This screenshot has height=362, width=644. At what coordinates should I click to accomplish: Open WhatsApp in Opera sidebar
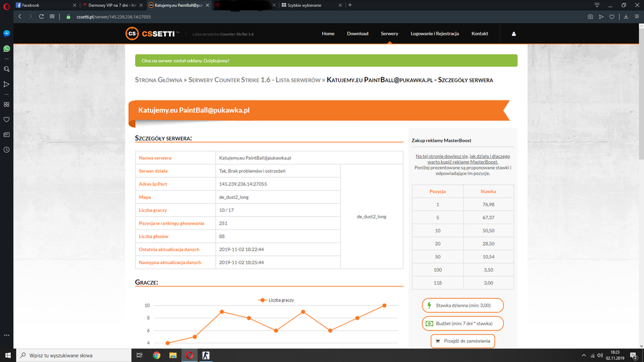6,48
